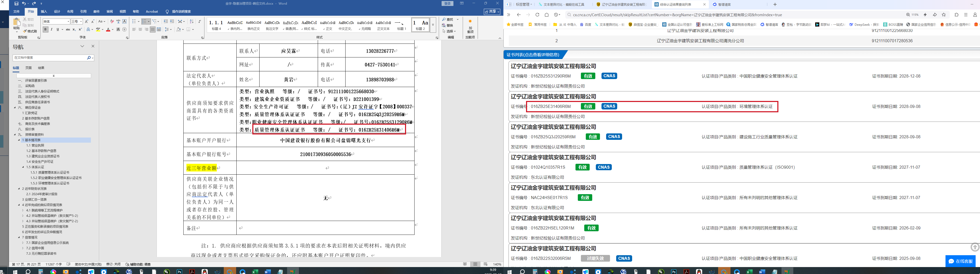This screenshot has height=274, width=980.
Task: Save the Word document with the floppy icon
Action: point(16,3)
